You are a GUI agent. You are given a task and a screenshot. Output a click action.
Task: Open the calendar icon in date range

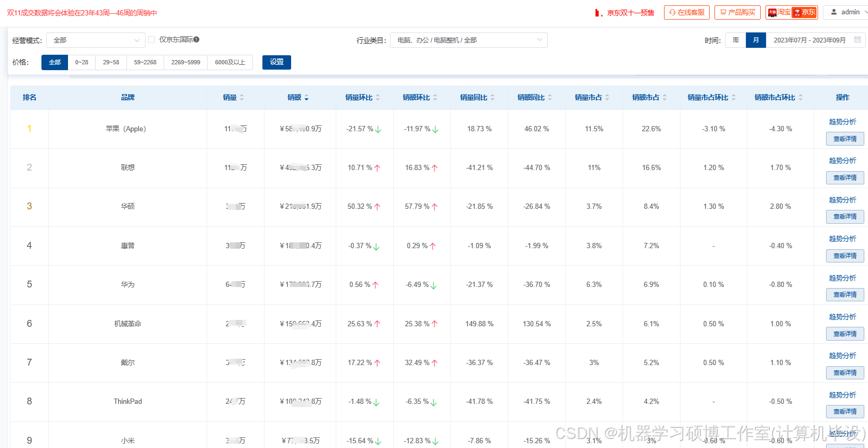coord(857,40)
